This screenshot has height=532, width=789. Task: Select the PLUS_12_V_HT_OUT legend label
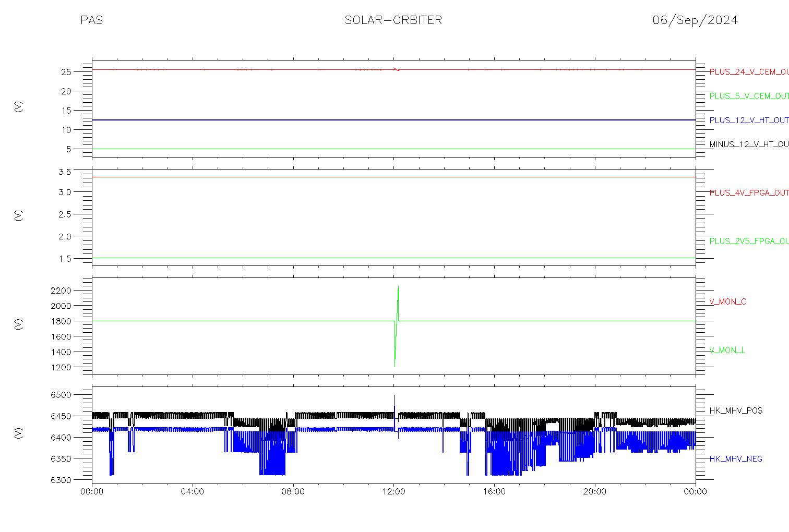[x=749, y=120]
